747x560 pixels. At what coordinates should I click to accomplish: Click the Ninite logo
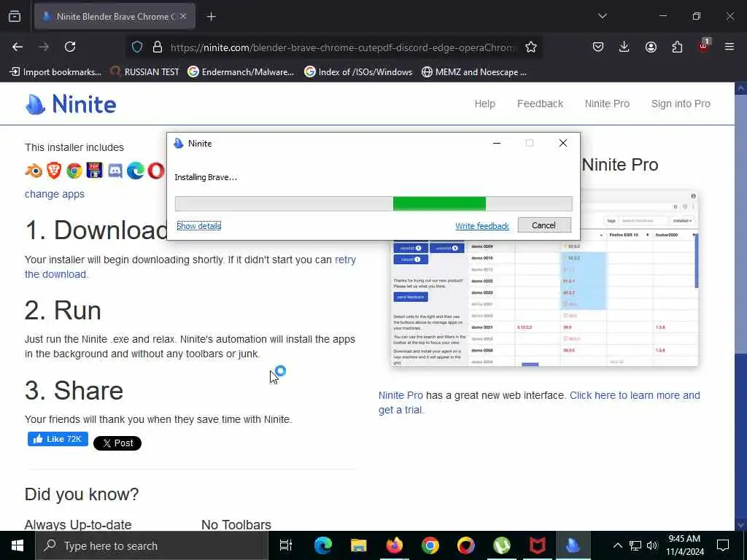[71, 104]
